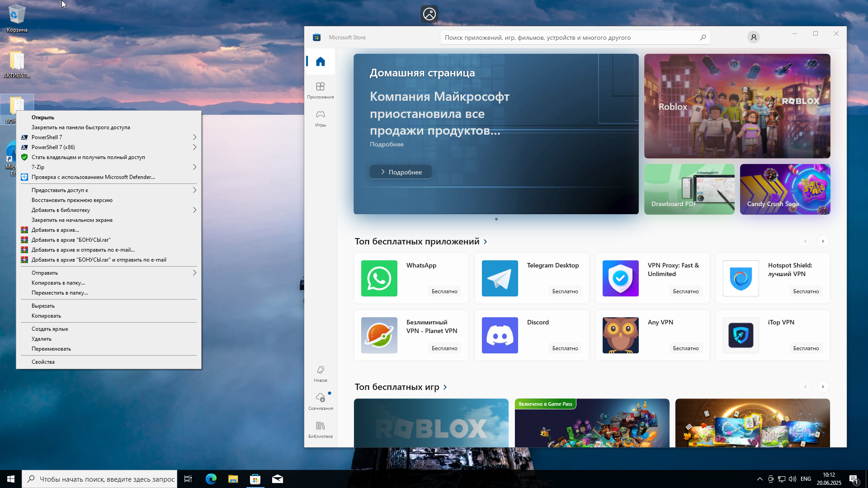Click Бесплатно button for Telegram Desktop
The image size is (868, 488).
565,291
